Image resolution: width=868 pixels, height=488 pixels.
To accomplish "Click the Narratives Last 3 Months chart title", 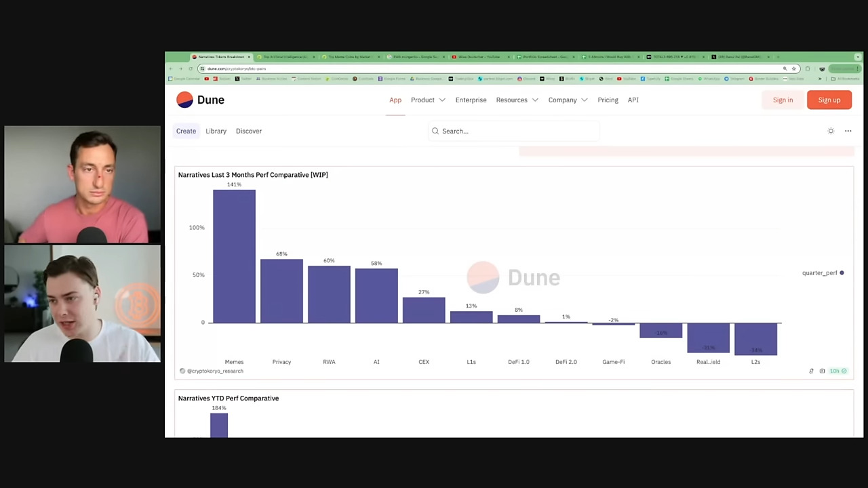I will pyautogui.click(x=253, y=175).
